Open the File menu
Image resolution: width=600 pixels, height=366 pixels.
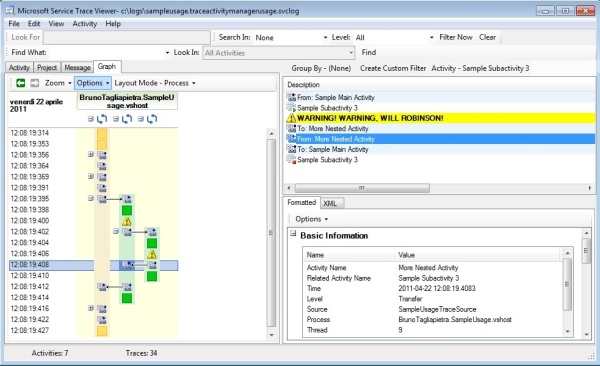click(14, 24)
